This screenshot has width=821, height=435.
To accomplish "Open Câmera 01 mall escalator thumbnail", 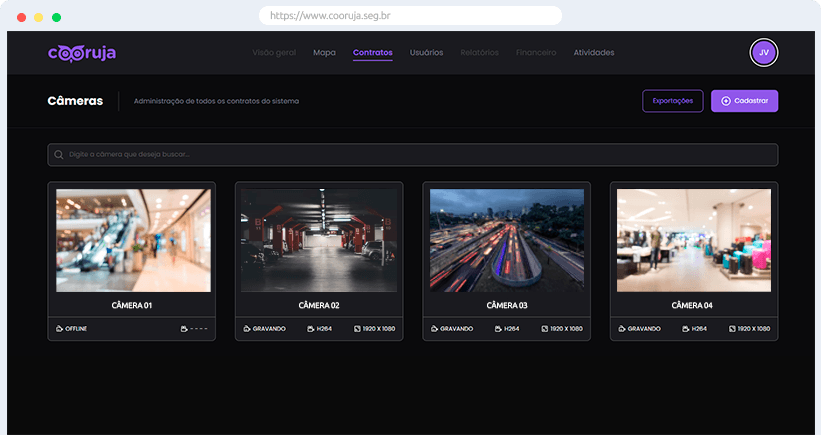I will pyautogui.click(x=134, y=240).
